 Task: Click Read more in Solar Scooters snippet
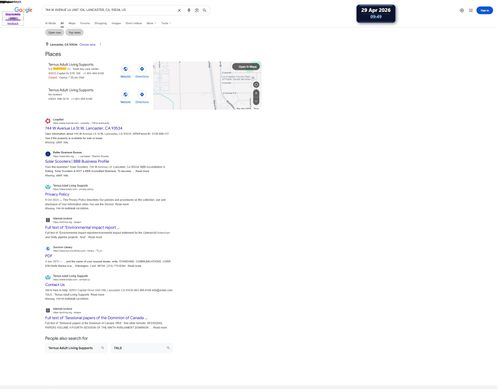142,171
